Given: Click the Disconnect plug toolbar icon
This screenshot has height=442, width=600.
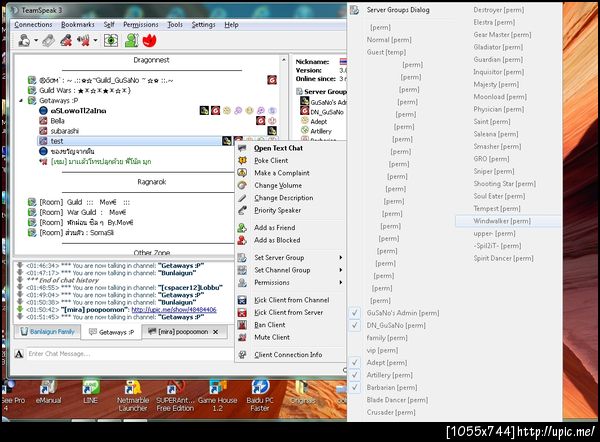Looking at the screenshot, I should point(49,40).
